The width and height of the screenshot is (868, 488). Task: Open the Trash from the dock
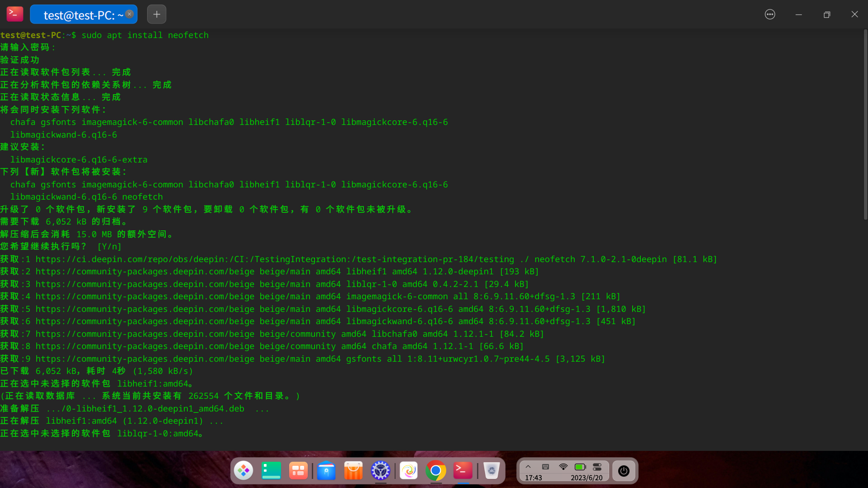pos(492,471)
